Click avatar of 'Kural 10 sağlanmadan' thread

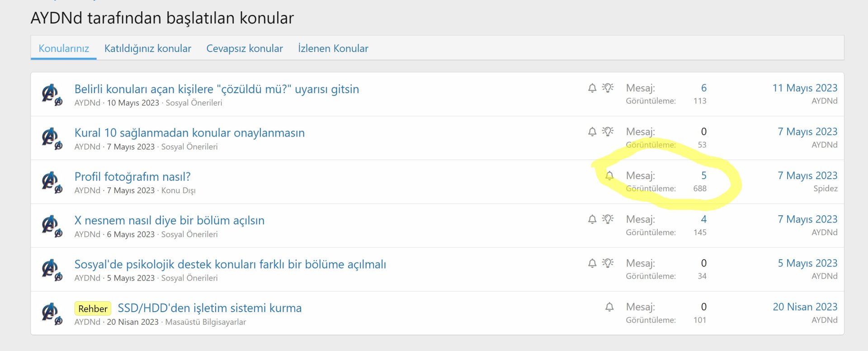(x=51, y=138)
